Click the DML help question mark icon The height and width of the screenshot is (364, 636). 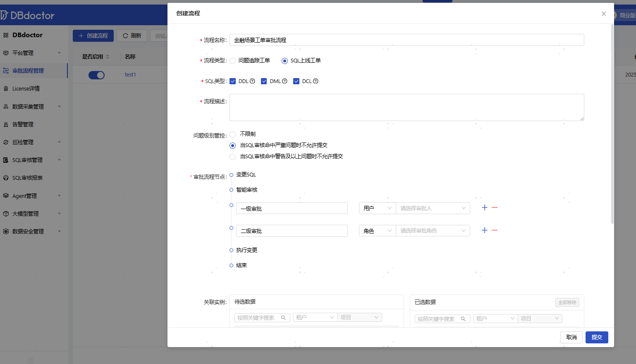point(285,81)
